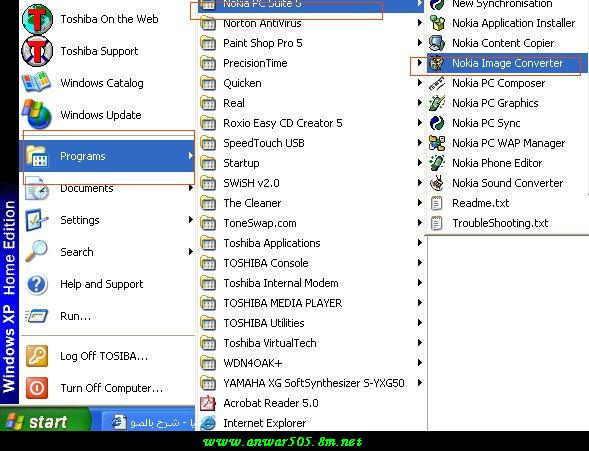Expand the SWiSH v2.0 submenu arrow
Screen dimensions: 589x451
click(x=419, y=183)
